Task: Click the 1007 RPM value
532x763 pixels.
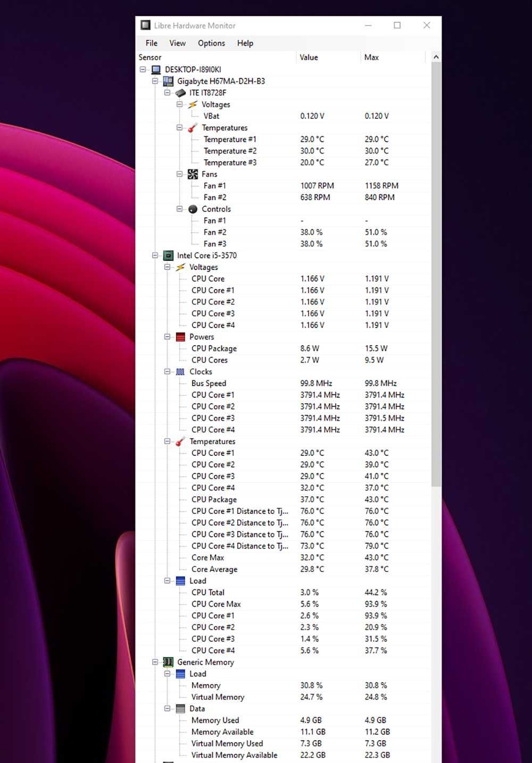Action: [x=317, y=186]
